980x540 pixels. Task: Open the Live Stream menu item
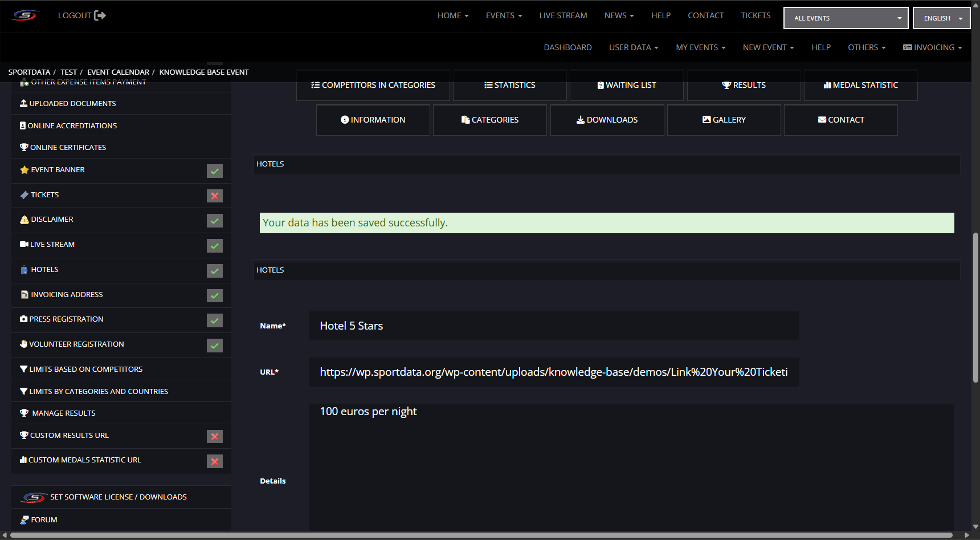tap(563, 15)
